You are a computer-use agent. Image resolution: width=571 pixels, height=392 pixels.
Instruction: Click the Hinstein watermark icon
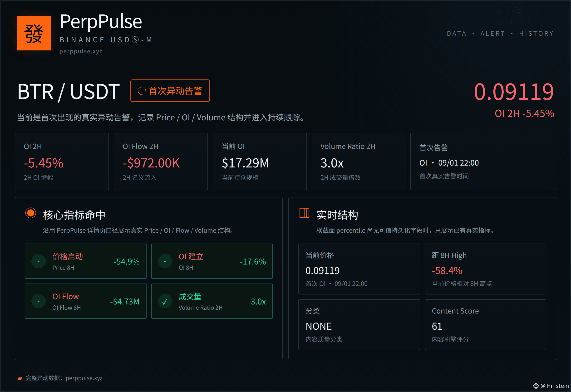click(x=536, y=386)
